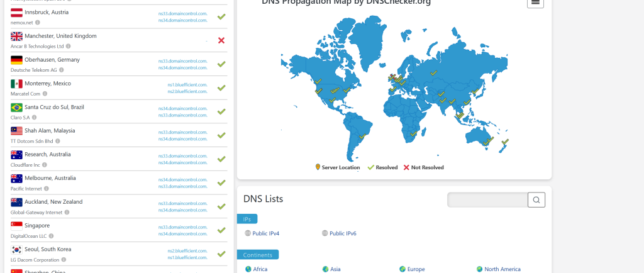Image resolution: width=644 pixels, height=273 pixels.
Task: Click the Germany flag for Oberhausen
Action: click(16, 60)
